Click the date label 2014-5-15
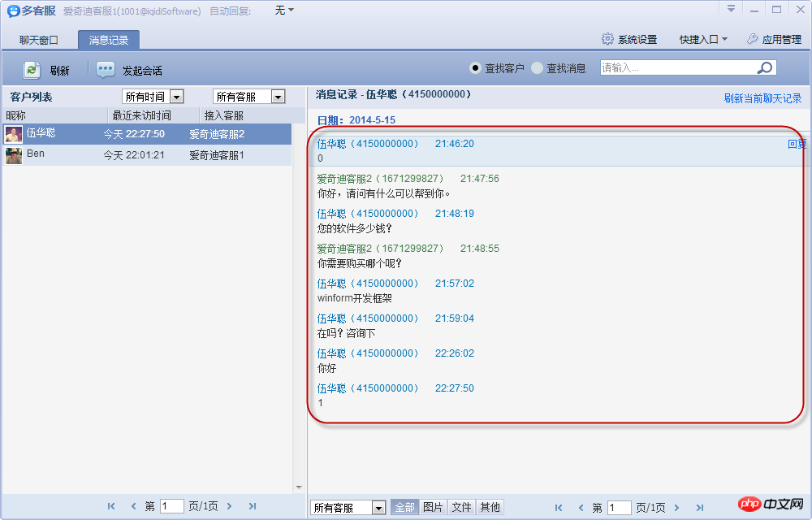812x520 pixels. point(373,120)
